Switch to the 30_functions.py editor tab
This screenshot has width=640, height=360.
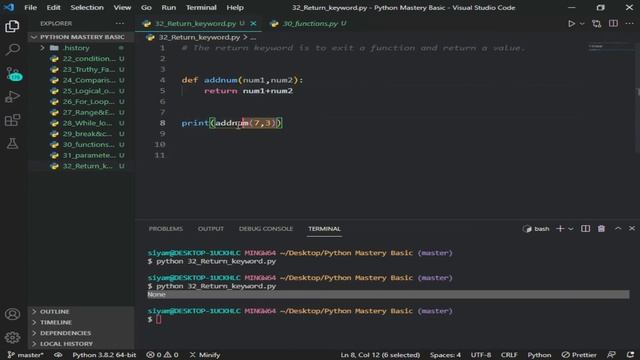(x=308, y=24)
